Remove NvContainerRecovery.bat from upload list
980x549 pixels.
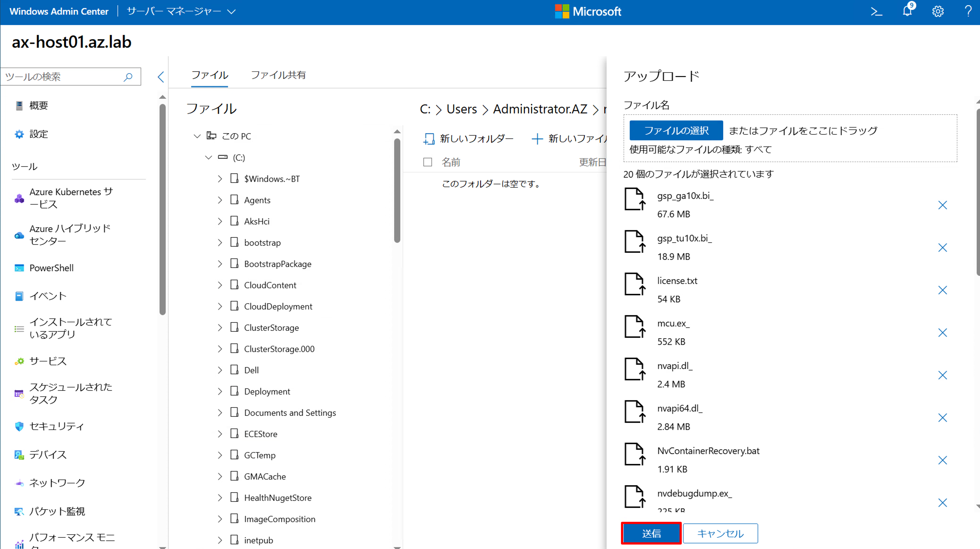click(x=942, y=460)
